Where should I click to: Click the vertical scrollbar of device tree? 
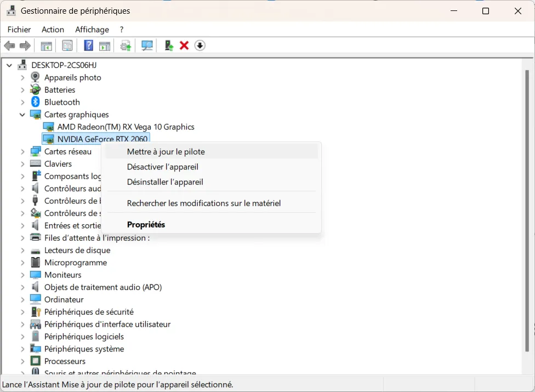(x=527, y=211)
